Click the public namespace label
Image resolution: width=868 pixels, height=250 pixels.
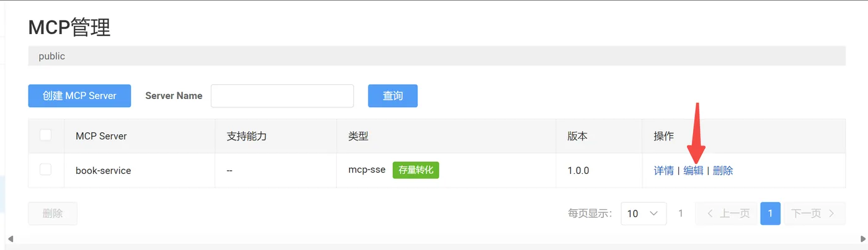51,56
